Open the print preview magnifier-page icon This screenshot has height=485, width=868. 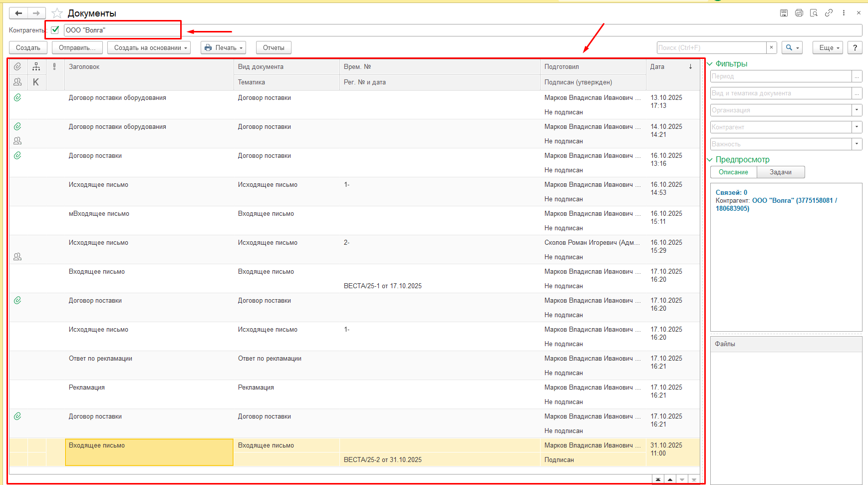[x=814, y=13]
